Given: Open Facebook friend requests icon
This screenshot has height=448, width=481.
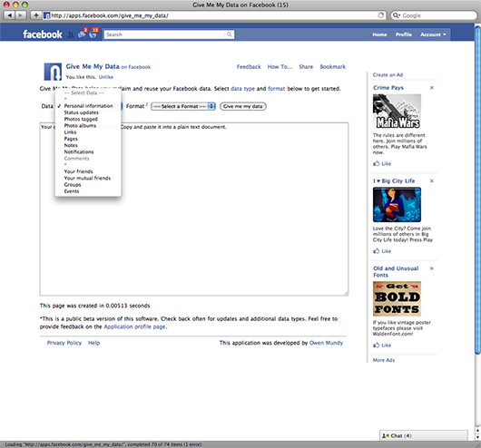Looking at the screenshot, I should click(x=71, y=34).
